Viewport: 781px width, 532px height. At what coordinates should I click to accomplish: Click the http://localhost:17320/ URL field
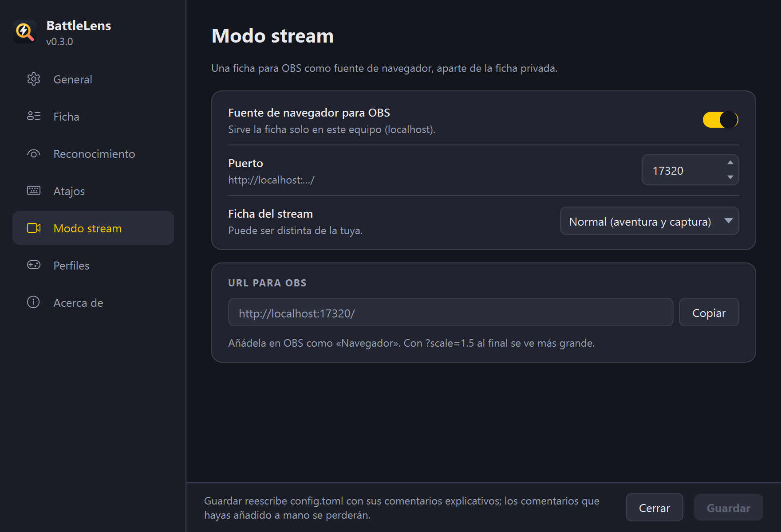(450, 313)
